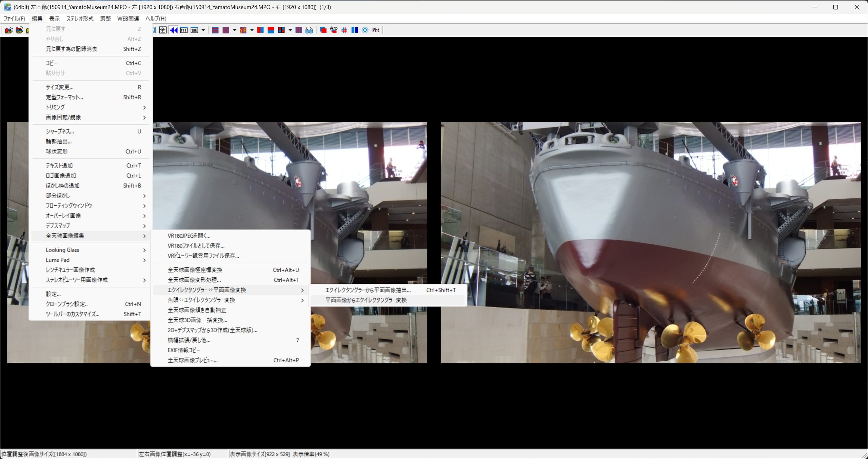Open the 調整 menu
The height and width of the screenshot is (459, 868).
click(x=105, y=18)
